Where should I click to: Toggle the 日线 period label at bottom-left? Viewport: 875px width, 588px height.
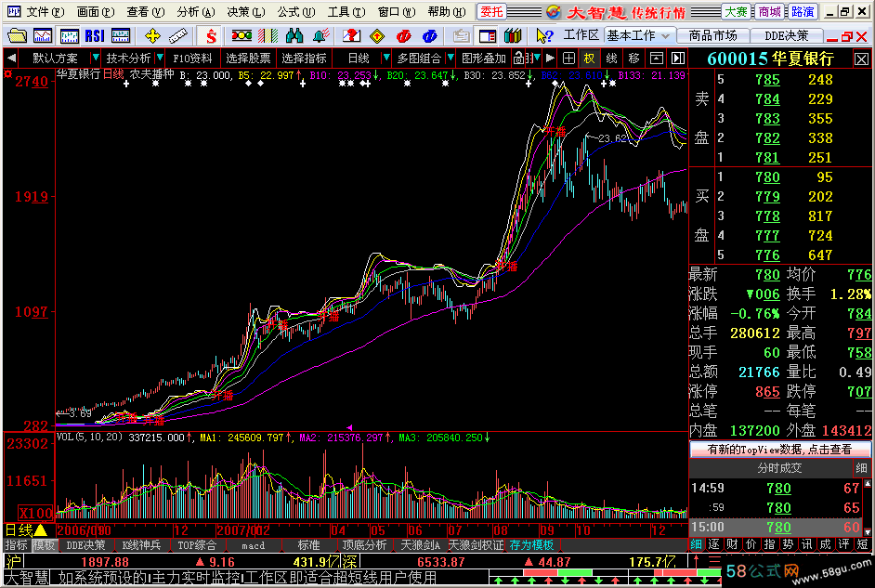click(26, 530)
